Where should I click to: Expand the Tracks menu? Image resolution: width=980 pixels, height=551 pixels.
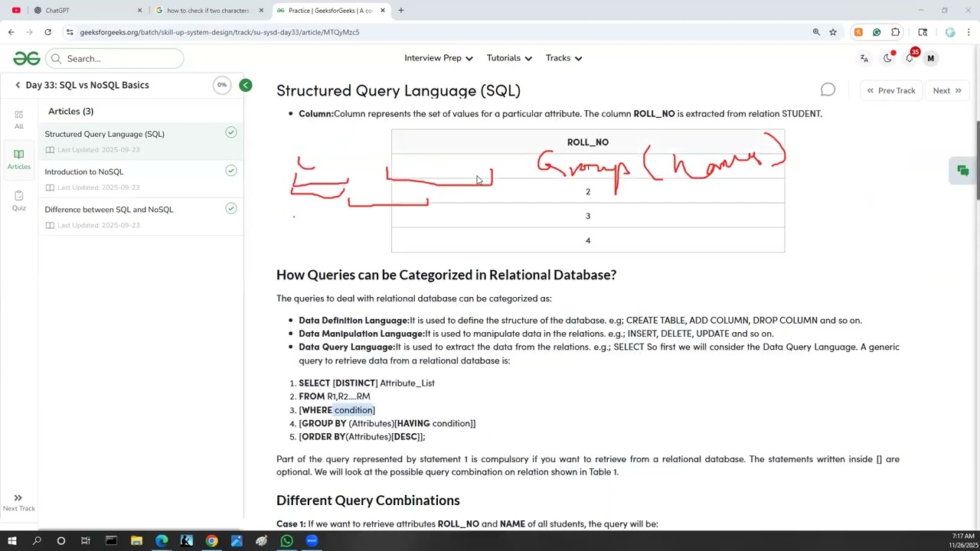coord(563,58)
